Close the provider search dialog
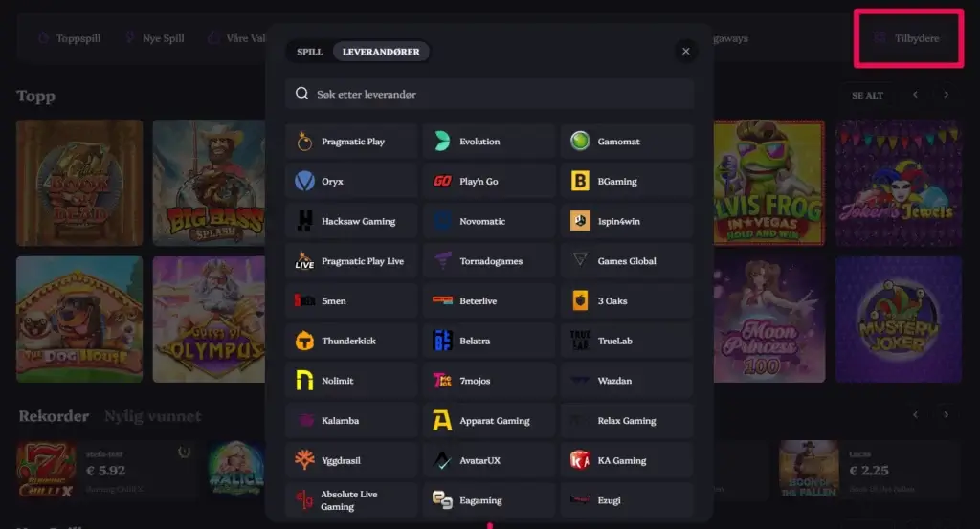This screenshot has width=980, height=529. pyautogui.click(x=685, y=52)
